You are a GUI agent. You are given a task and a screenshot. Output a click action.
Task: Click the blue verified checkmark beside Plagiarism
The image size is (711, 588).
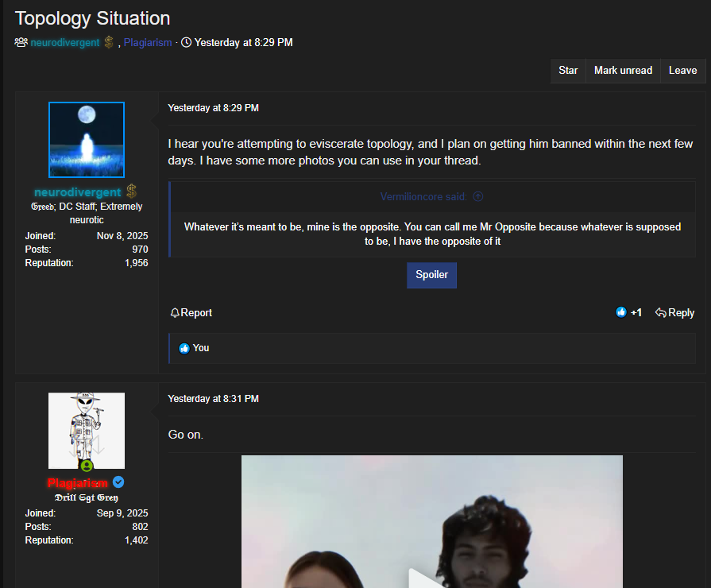click(118, 482)
